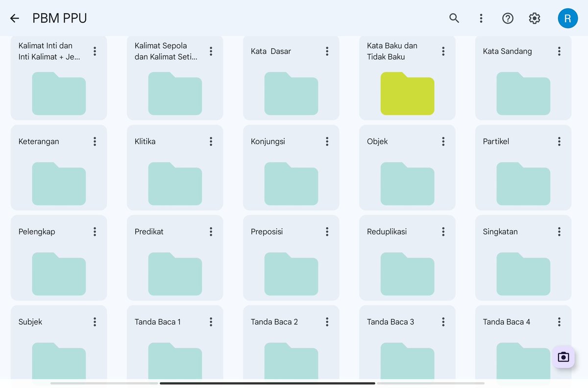Open more options for Tanda Baca 3
The width and height of the screenshot is (588, 388).
coord(443,322)
